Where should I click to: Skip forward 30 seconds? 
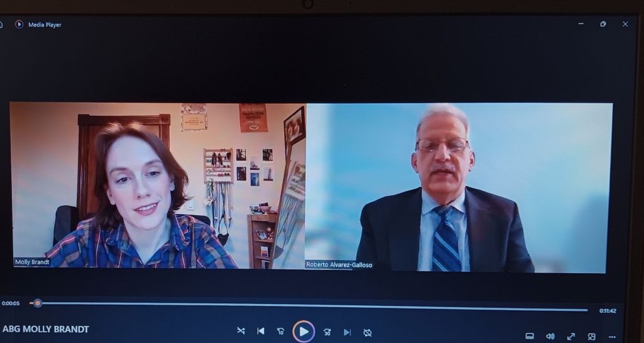(327, 332)
